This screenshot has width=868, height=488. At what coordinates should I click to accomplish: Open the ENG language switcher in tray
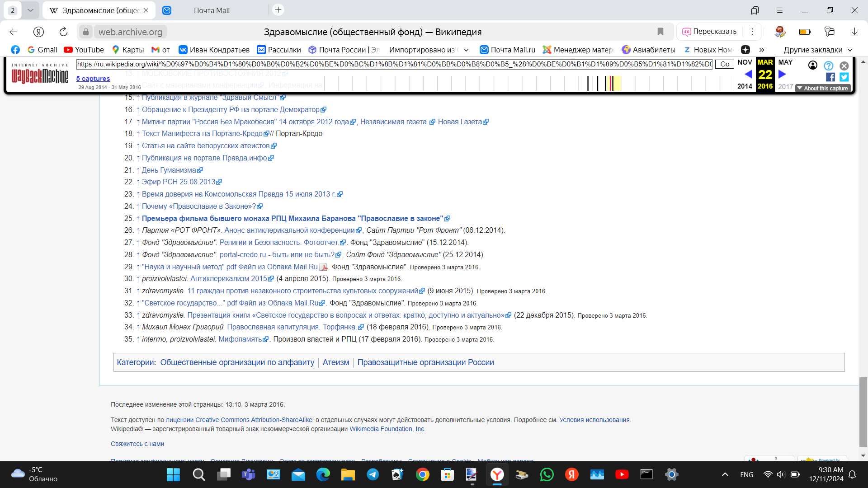[747, 474]
